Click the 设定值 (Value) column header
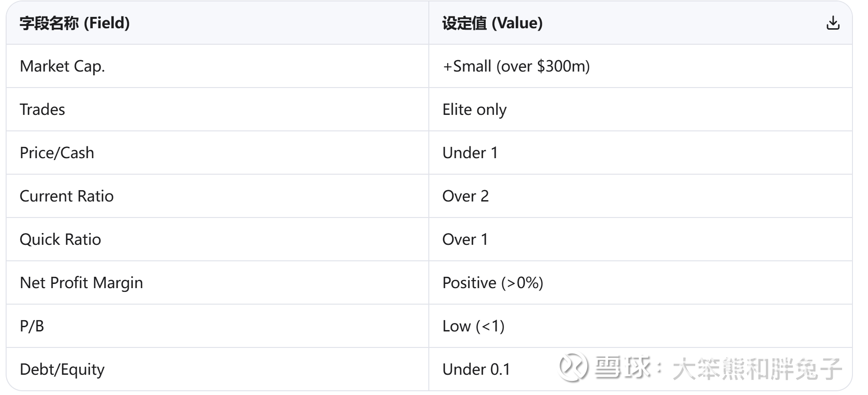This screenshot has width=868, height=395. (492, 23)
